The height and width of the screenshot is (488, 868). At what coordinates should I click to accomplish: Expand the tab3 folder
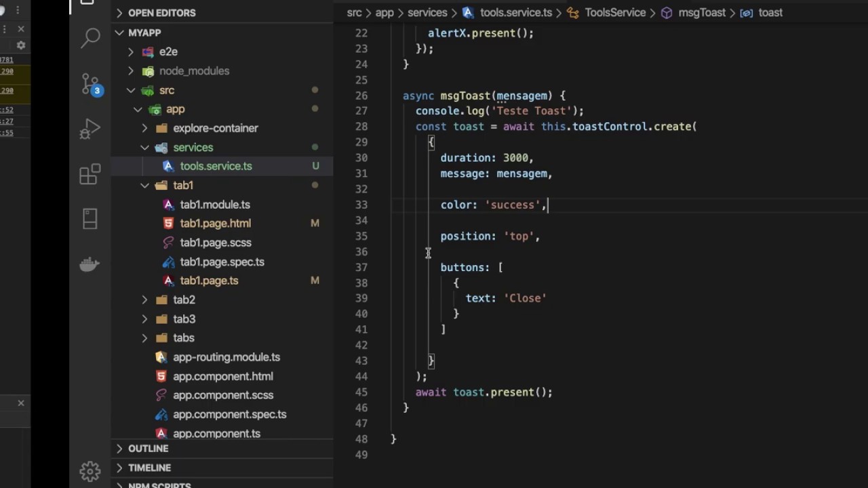pos(144,319)
